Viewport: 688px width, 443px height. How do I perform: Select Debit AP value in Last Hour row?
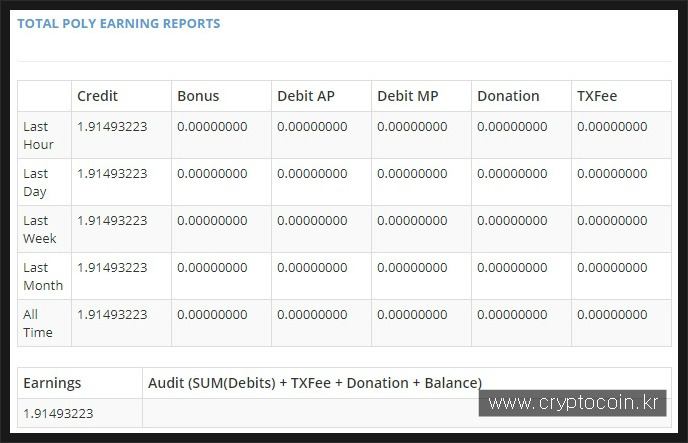[x=312, y=126]
